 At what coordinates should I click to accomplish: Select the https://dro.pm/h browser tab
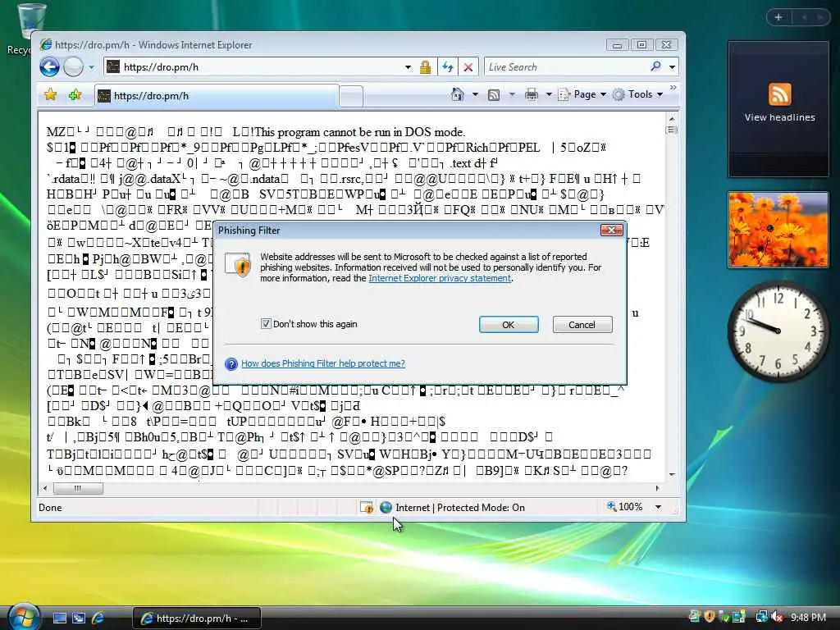[x=217, y=96]
